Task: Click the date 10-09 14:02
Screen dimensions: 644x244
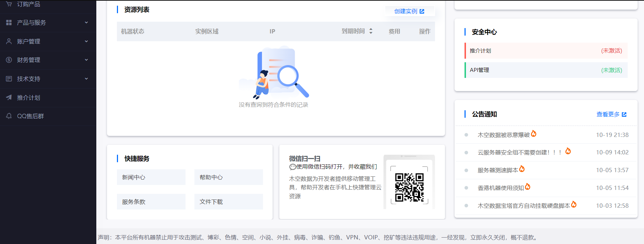Action: (612, 152)
